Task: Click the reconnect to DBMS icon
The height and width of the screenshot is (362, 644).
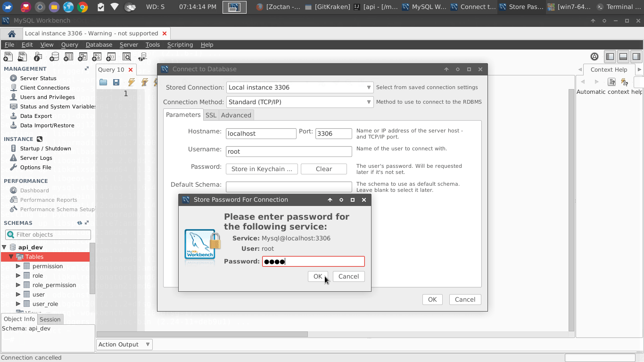Action: coord(142,57)
